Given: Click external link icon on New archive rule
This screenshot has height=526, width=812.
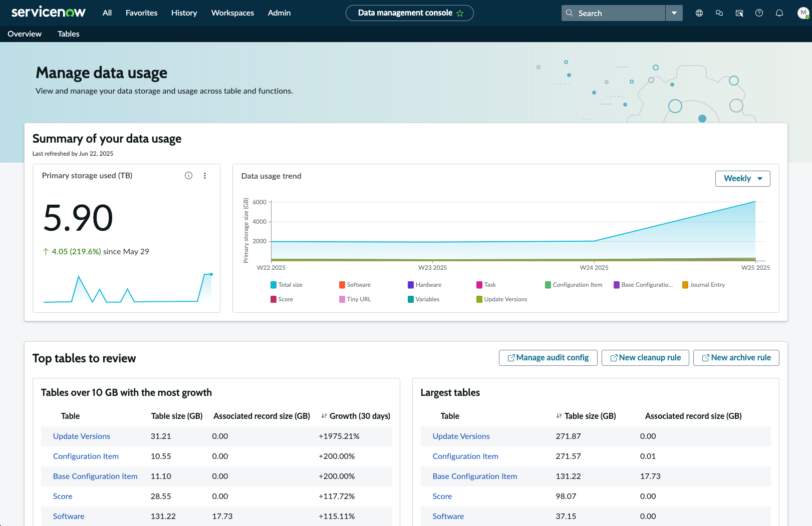Looking at the screenshot, I should point(706,358).
